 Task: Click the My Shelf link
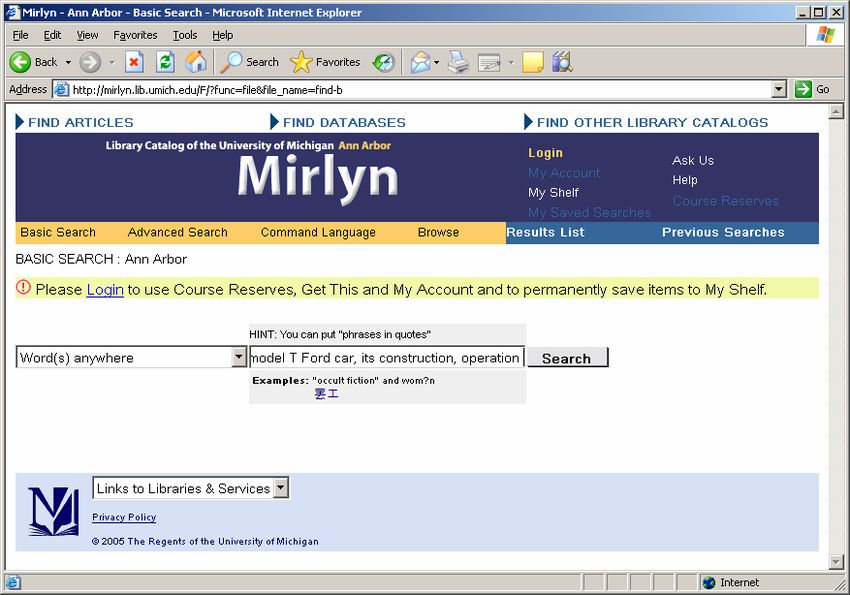553,192
